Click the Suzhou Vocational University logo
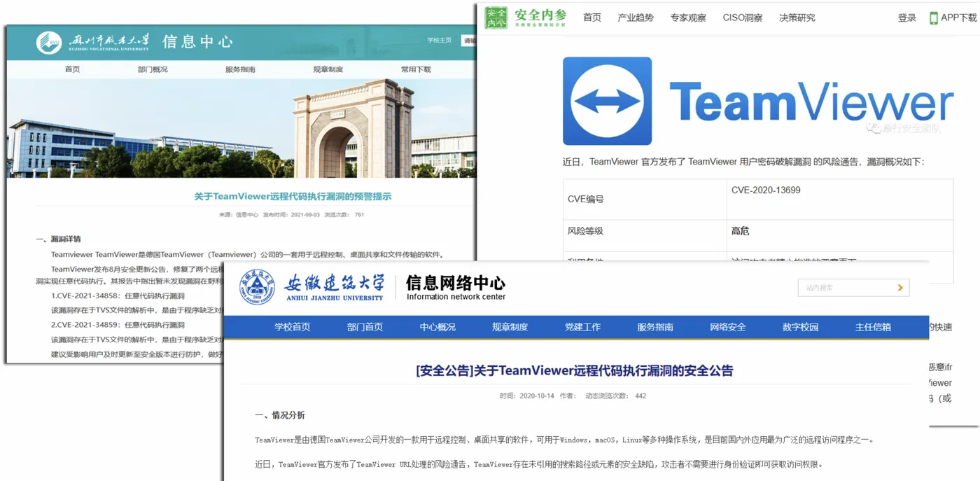Image resolution: width=980 pixels, height=481 pixels. (x=92, y=42)
